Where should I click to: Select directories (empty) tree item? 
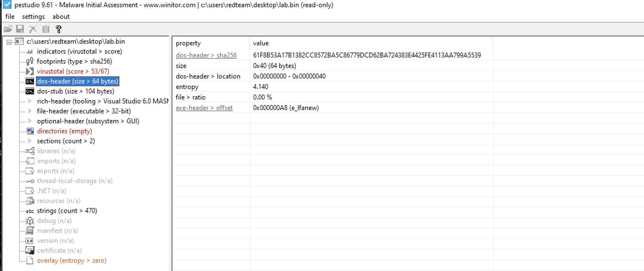tap(64, 131)
